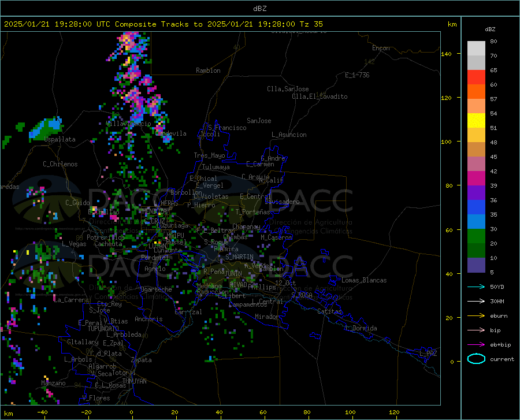The height and width of the screenshot is (420, 520).
Task: Click the 'Chapanay' map label
Action: click(246, 226)
